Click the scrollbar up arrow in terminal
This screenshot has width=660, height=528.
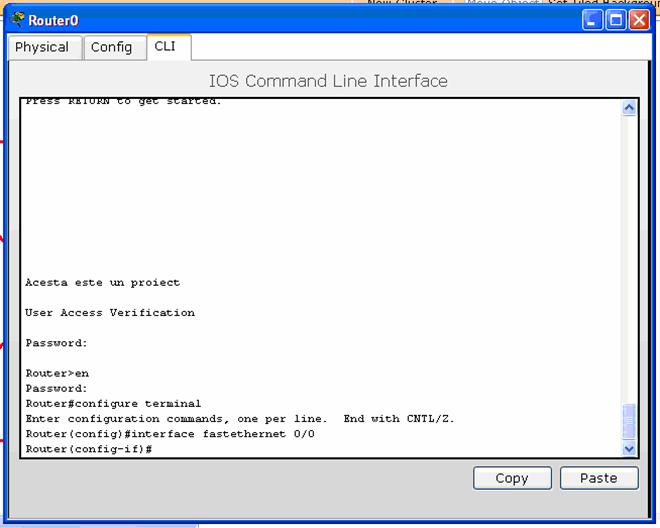click(x=629, y=108)
